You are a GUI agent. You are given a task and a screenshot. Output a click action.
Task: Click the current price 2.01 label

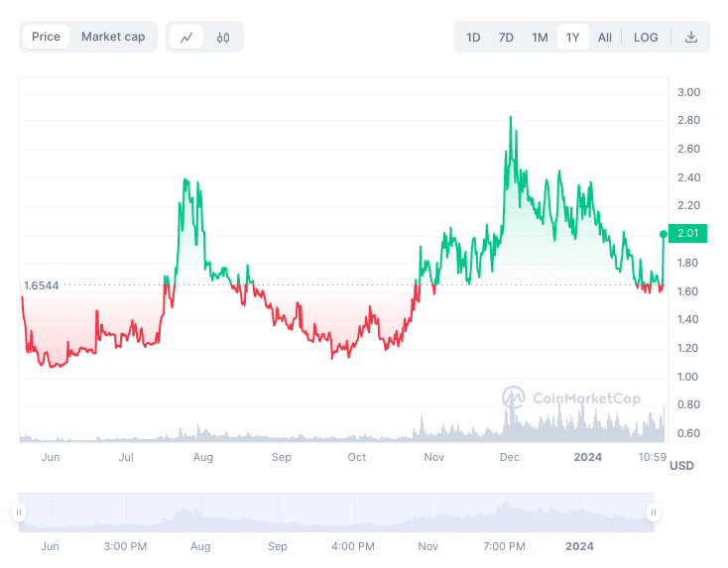(x=686, y=234)
